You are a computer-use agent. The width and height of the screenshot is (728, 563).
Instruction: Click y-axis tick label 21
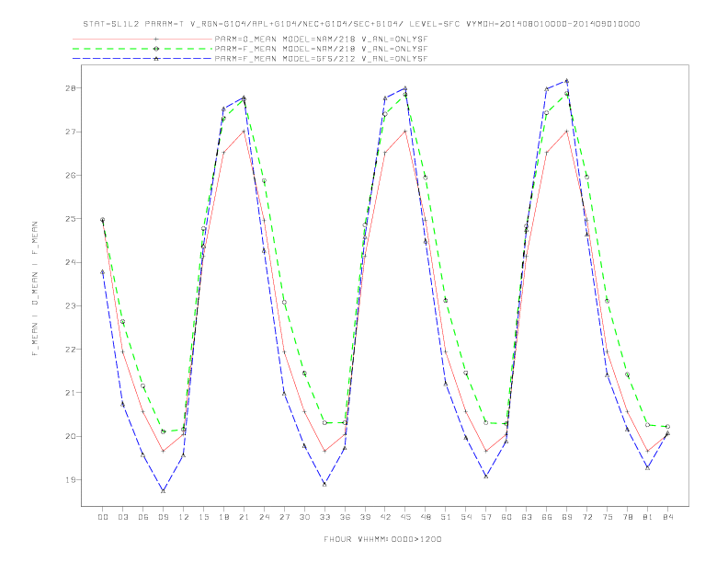tap(70, 393)
